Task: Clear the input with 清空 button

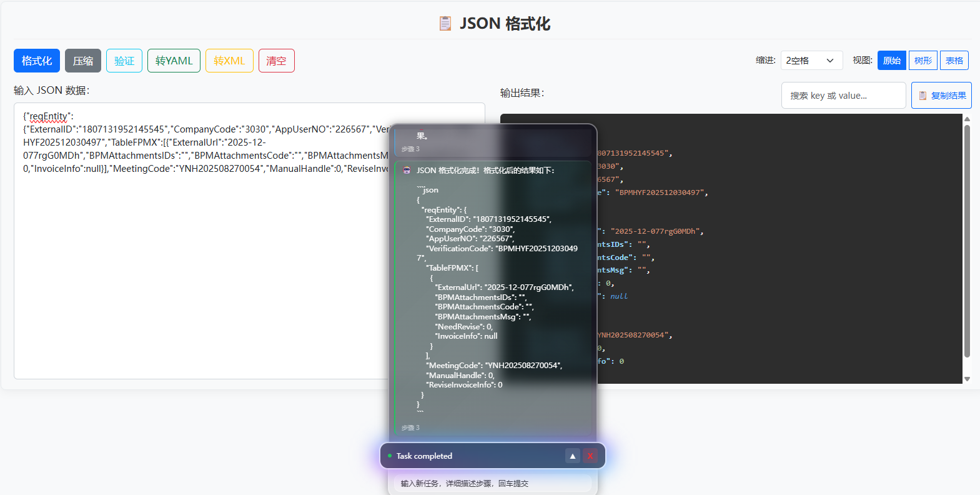Action: click(x=276, y=61)
